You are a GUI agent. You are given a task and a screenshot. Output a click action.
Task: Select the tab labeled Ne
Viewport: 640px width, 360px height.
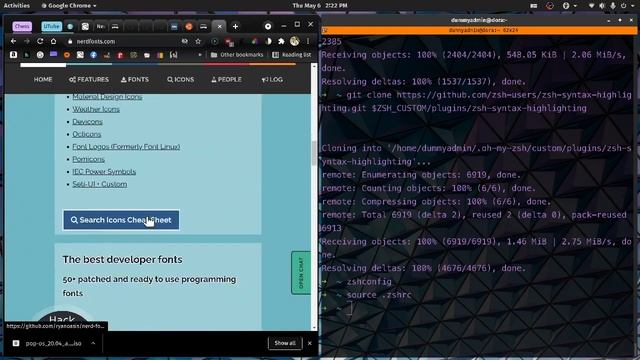coord(100,27)
